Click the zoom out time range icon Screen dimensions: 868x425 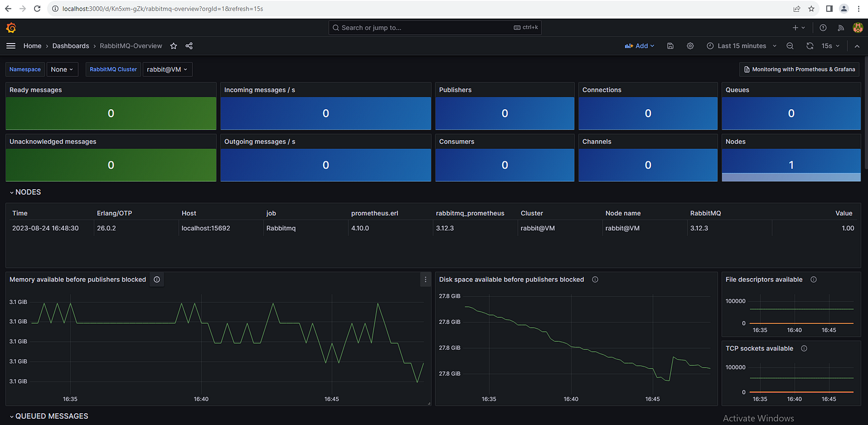coord(790,46)
